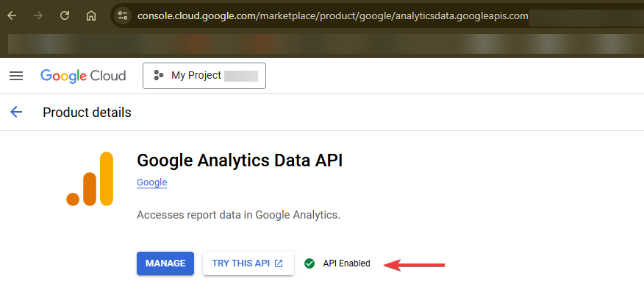Click the browser forward arrow
Screen dimensions: 644x301
pos(38,15)
